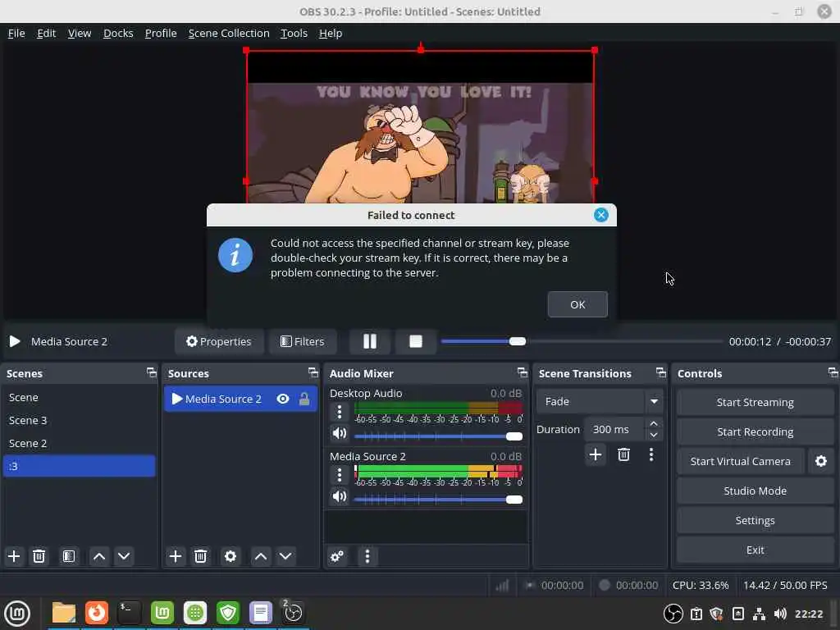Screen dimensions: 840x630
Task: Open transition properties menu
Action: pos(651,454)
